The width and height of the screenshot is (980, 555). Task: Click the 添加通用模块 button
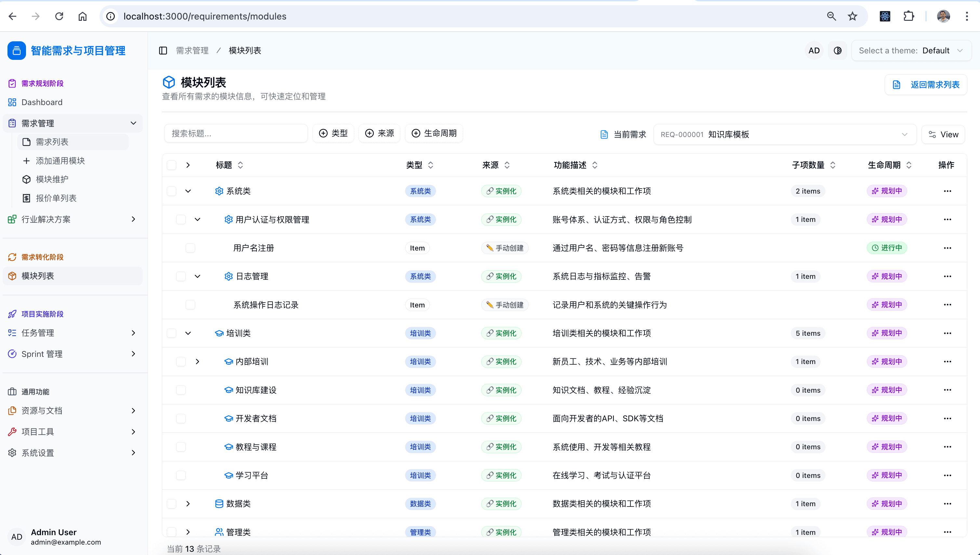(60, 160)
